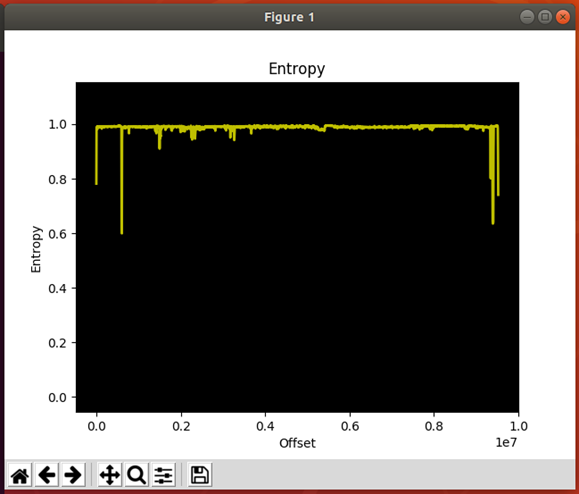Click the black plot area center
The width and height of the screenshot is (579, 494).
(297, 247)
